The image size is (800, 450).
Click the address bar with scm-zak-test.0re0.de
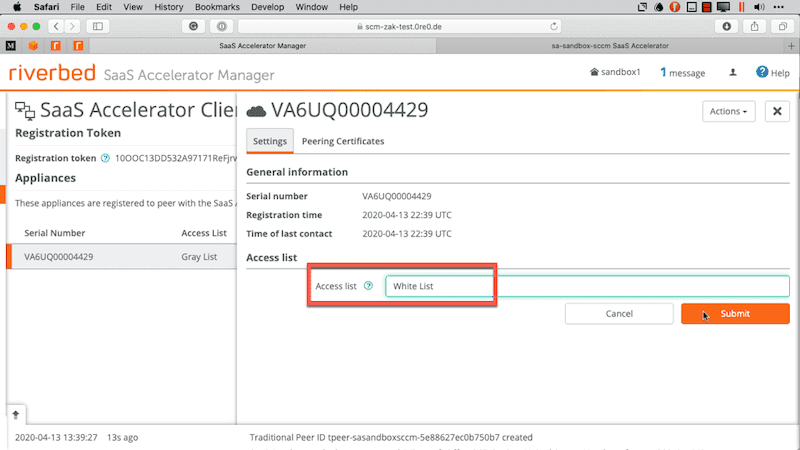click(x=399, y=26)
